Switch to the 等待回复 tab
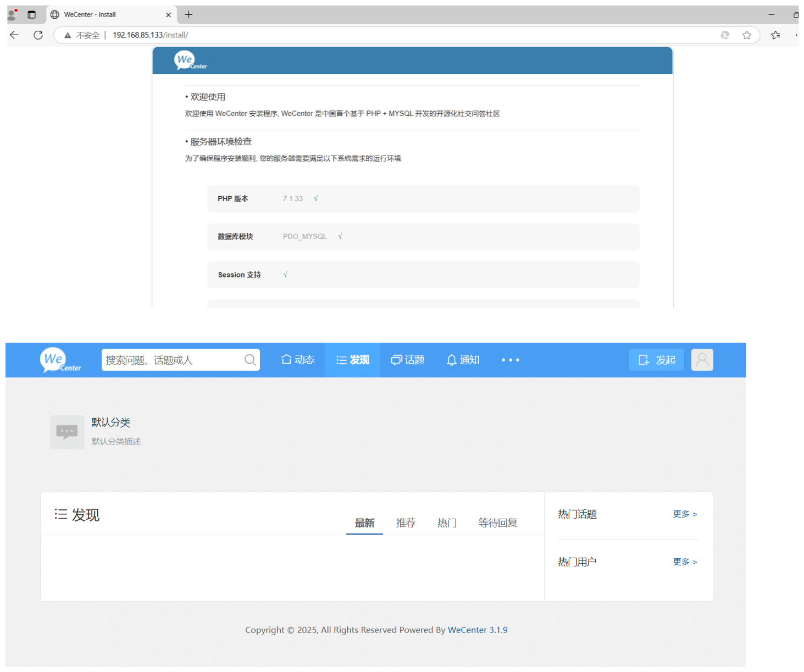 [x=497, y=523]
